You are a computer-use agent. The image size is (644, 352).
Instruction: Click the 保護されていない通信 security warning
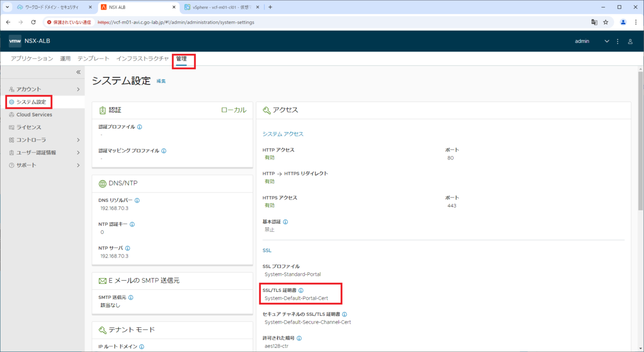point(68,23)
